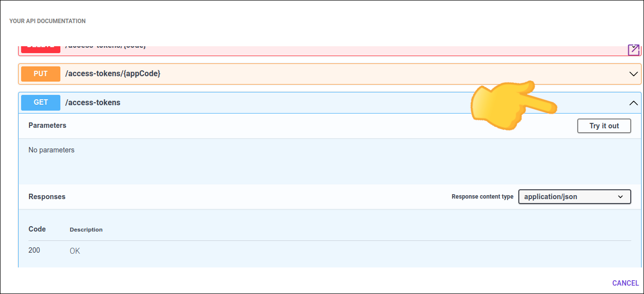Click the Responses section header

click(47, 197)
